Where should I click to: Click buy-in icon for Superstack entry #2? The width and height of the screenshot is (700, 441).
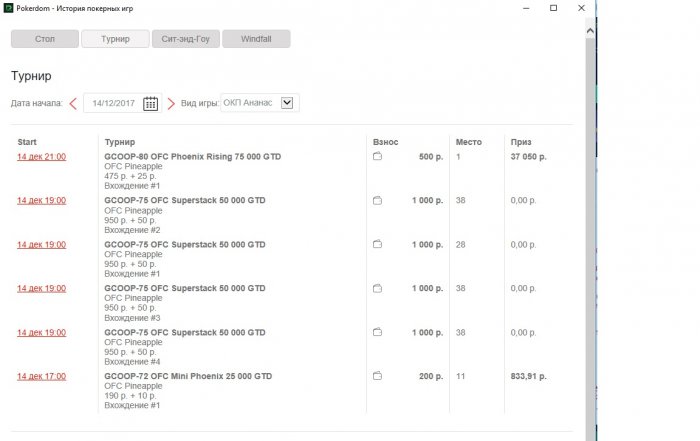pyautogui.click(x=377, y=200)
